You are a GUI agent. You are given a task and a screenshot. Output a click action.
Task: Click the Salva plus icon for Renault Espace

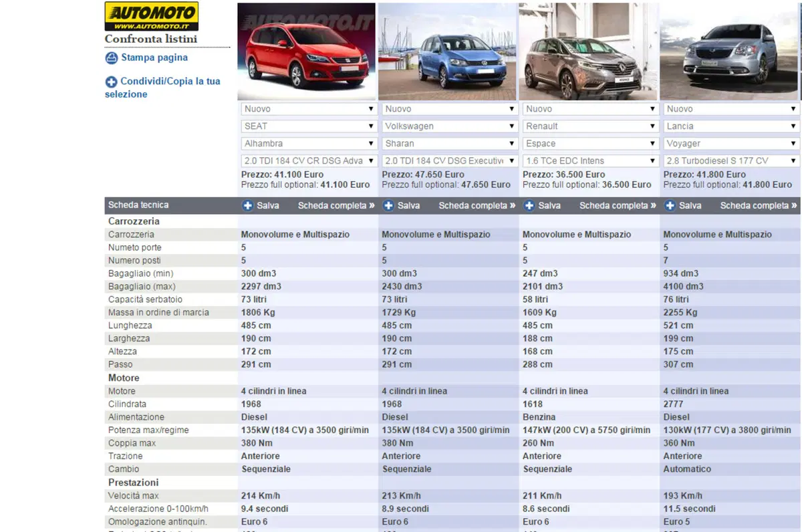coord(529,205)
